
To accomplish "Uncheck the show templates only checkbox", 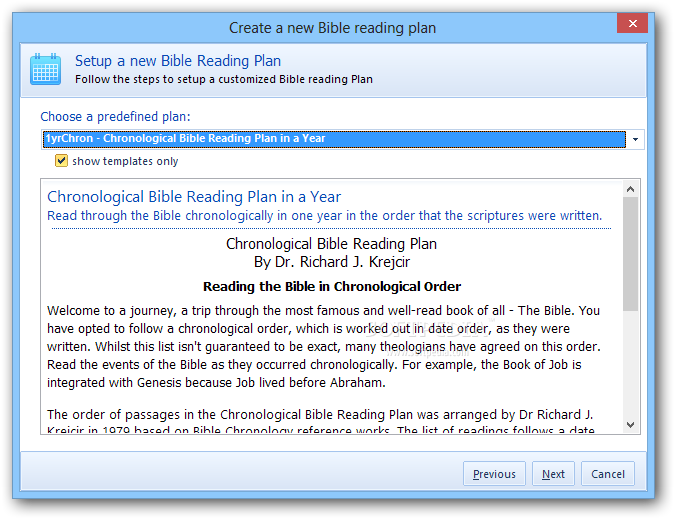I will click(x=61, y=161).
